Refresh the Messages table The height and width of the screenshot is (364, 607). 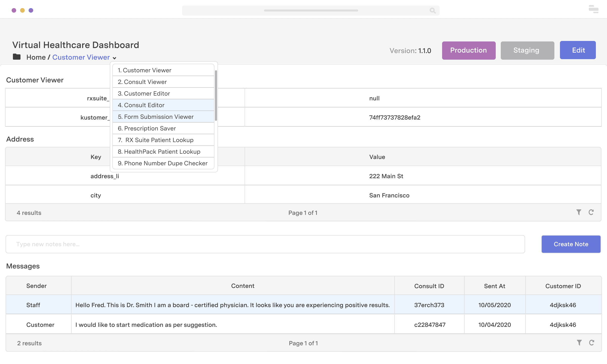pos(592,343)
